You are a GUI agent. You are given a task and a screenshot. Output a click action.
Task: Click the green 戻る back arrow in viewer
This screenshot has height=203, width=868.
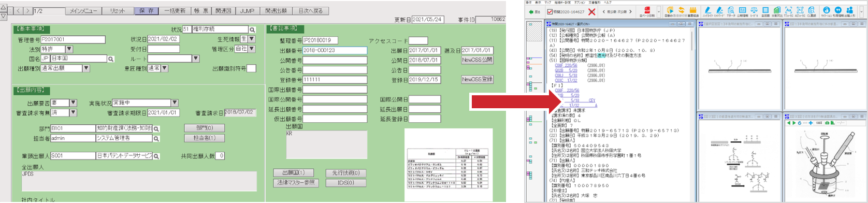coord(534,12)
